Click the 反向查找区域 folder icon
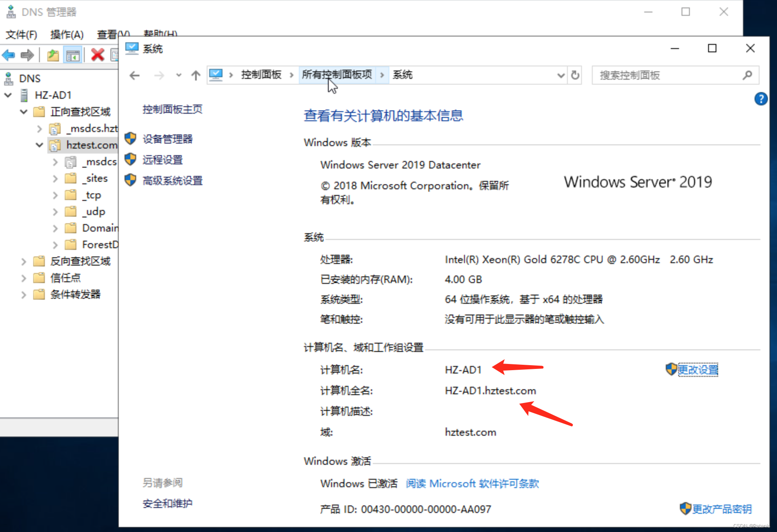 click(39, 261)
